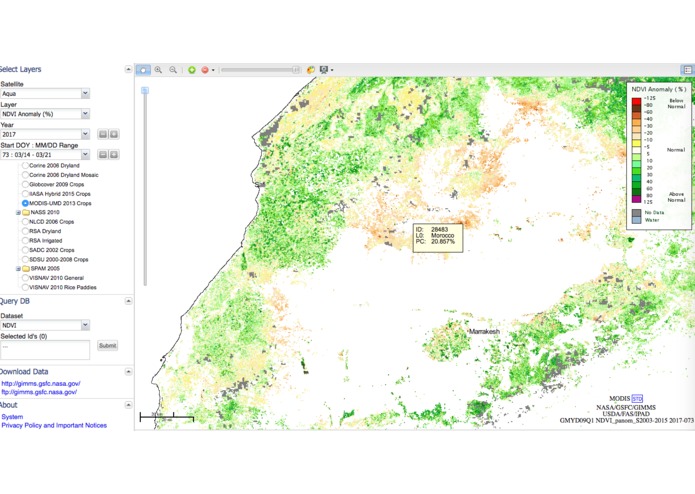Screen dimensions: 695x494
Task: Select the MODIS-UMD 2013 Crops radio button
Action: tap(25, 203)
